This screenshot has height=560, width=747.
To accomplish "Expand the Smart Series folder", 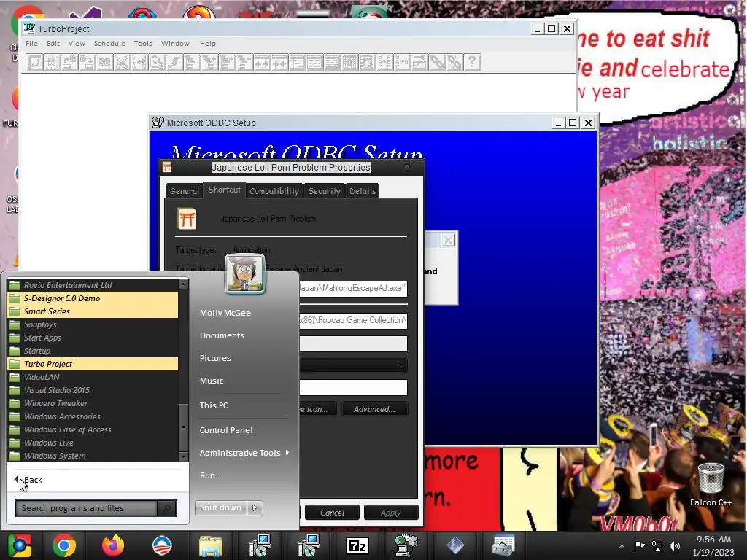I will pos(93,311).
